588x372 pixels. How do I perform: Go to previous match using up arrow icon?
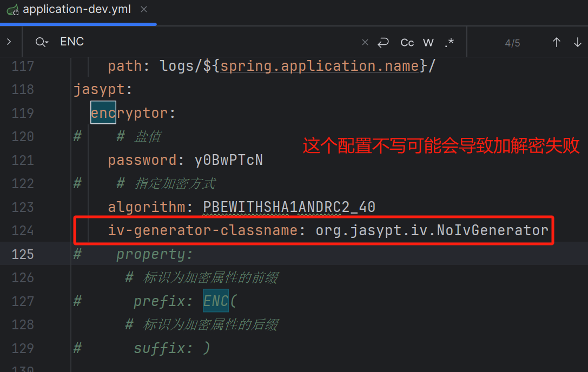point(557,42)
